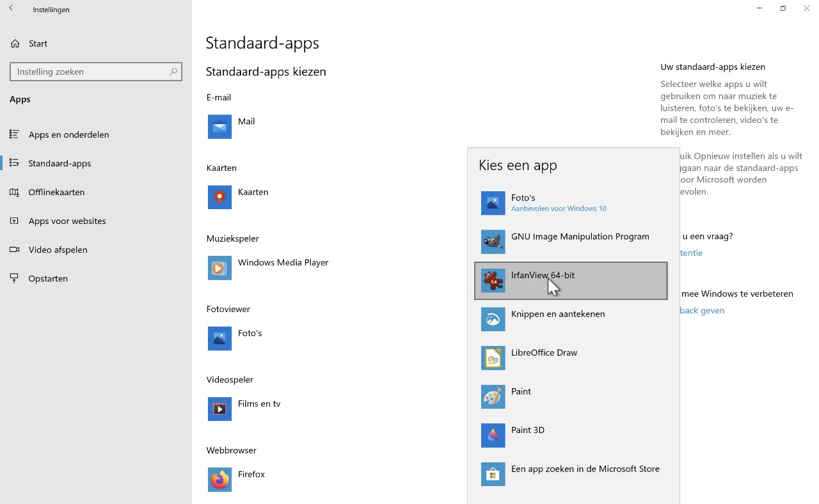819x504 pixels.
Task: Click the Muziekspeler section label
Action: click(x=233, y=239)
